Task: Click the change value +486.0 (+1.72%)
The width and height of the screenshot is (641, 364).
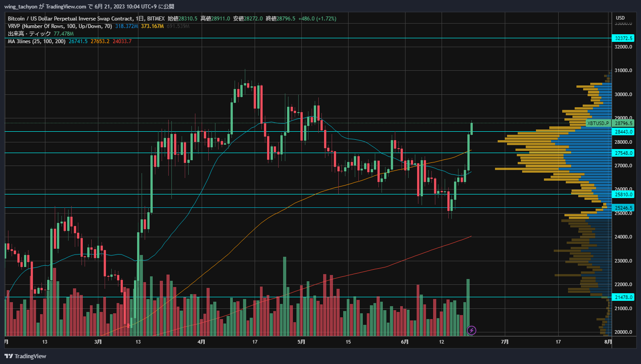Action: tap(317, 19)
